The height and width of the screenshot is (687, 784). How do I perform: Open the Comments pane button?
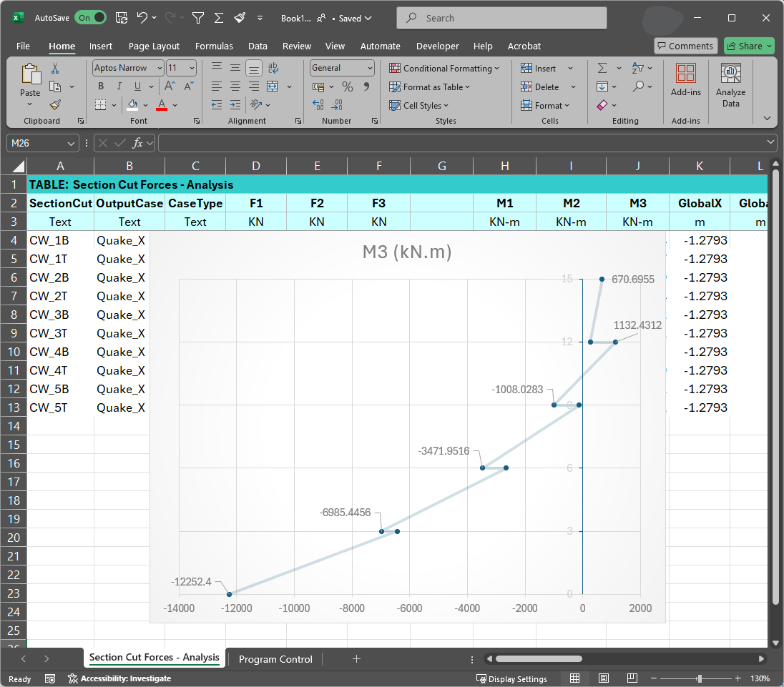[x=685, y=46]
